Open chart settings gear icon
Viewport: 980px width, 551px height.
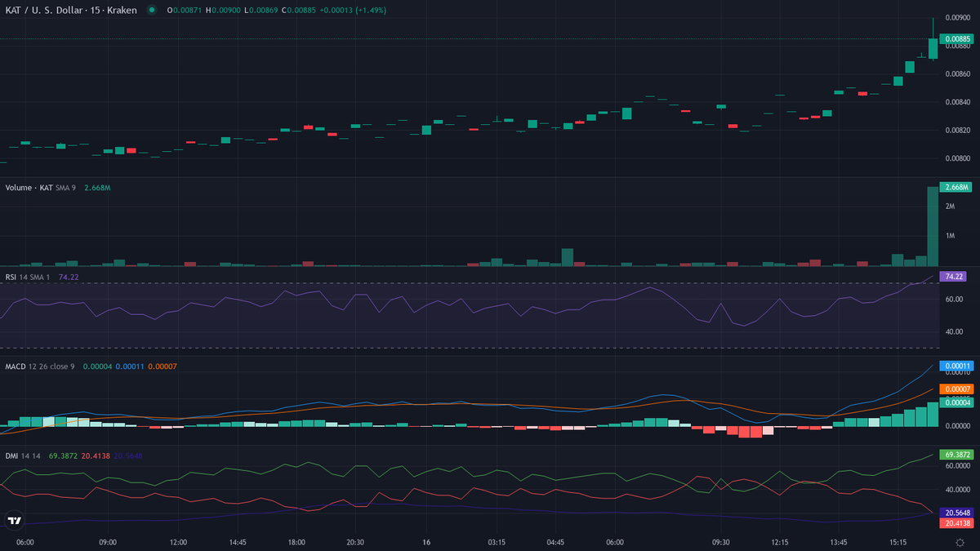click(960, 542)
